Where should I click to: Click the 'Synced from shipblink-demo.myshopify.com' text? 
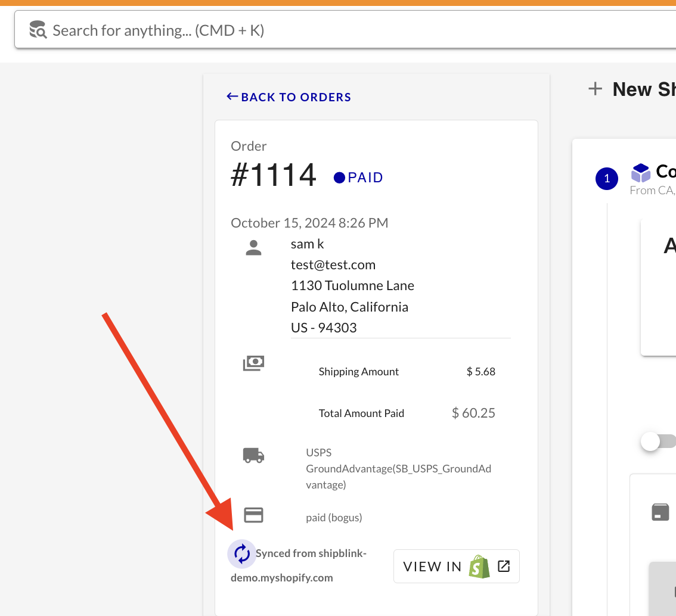298,565
